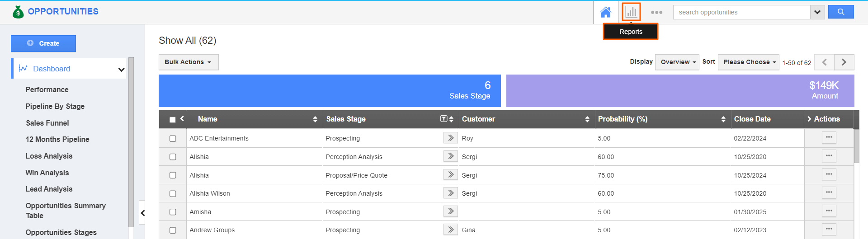Check the Alishia Wilson row checkbox
868x239 pixels.
[173, 194]
